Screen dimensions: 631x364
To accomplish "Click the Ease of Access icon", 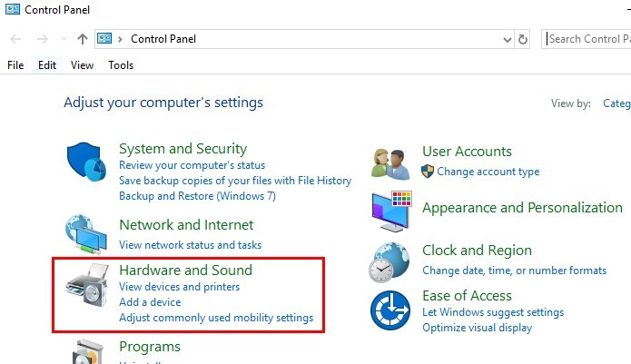I will [390, 310].
